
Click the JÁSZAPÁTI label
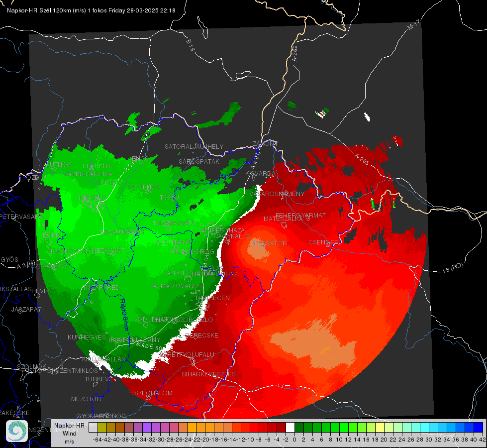click(x=27, y=309)
